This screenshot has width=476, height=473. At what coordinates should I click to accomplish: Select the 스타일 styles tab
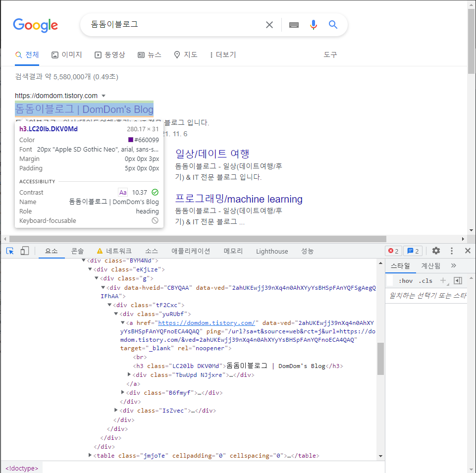click(400, 266)
